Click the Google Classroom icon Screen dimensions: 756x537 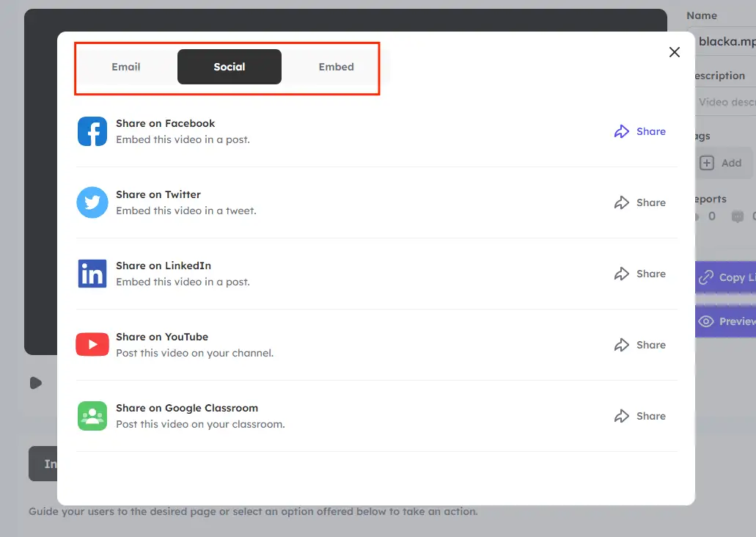click(x=92, y=416)
